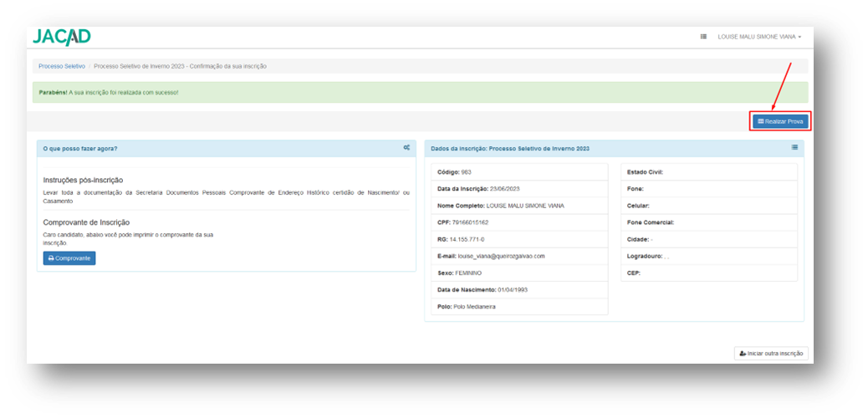Click the RG: 14.155.771-0 row
868x418 pixels.
518,239
